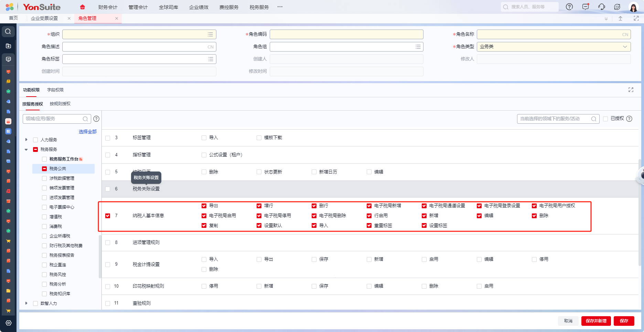
Task: Tick the 增值税 checkbox in the tree
Action: (44, 217)
